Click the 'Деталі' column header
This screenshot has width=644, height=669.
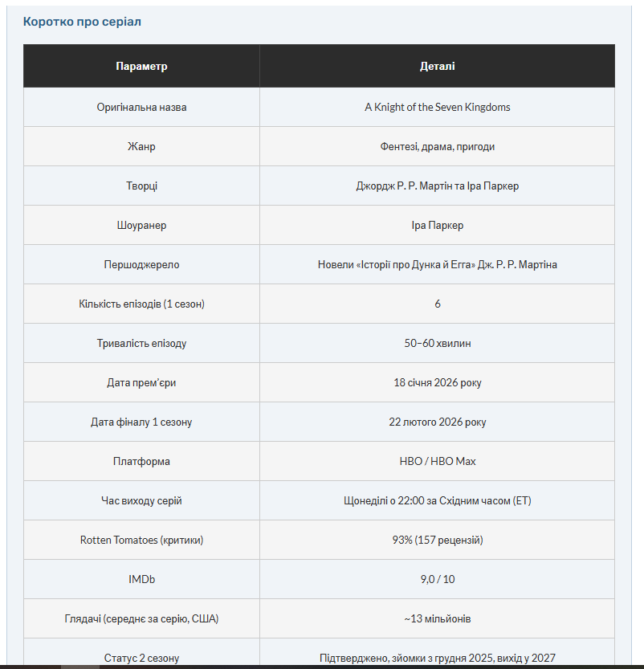(437, 66)
